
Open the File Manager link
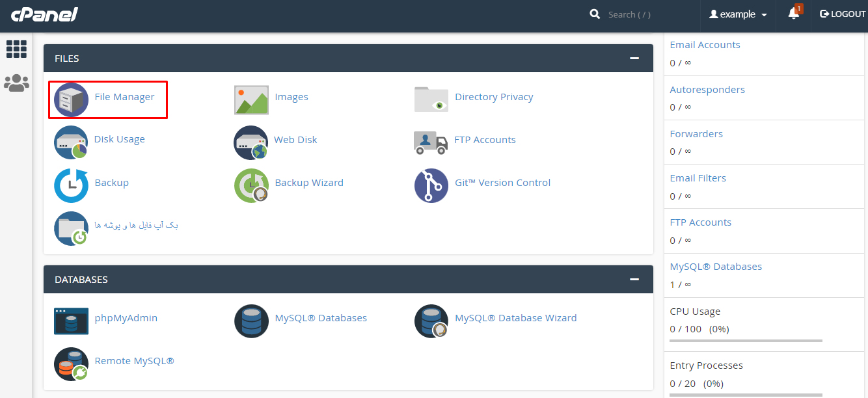coord(124,97)
